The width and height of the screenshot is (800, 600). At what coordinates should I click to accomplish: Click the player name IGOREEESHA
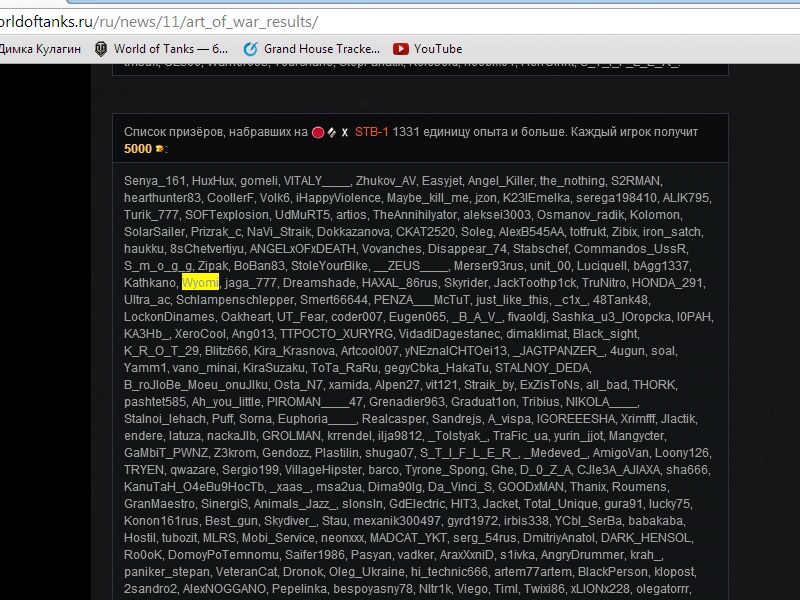(576, 419)
